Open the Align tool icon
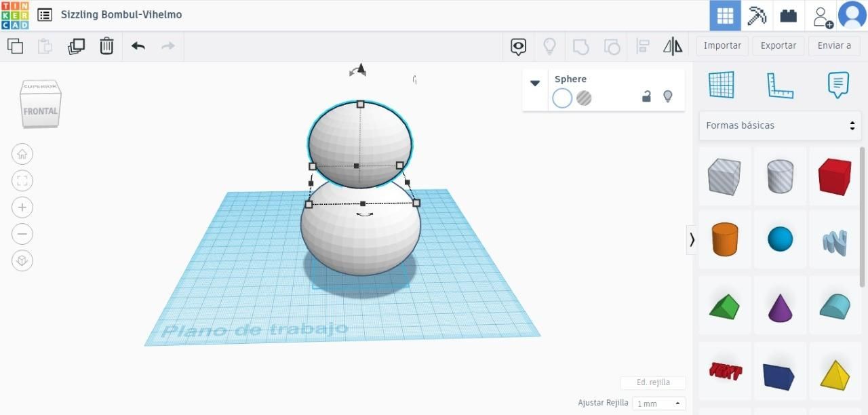The image size is (868, 415). (643, 46)
